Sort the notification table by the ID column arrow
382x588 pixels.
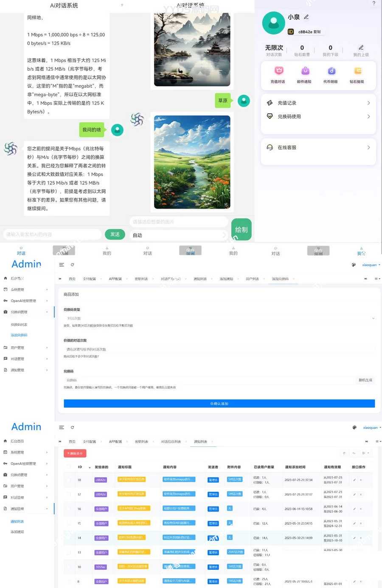point(90,467)
